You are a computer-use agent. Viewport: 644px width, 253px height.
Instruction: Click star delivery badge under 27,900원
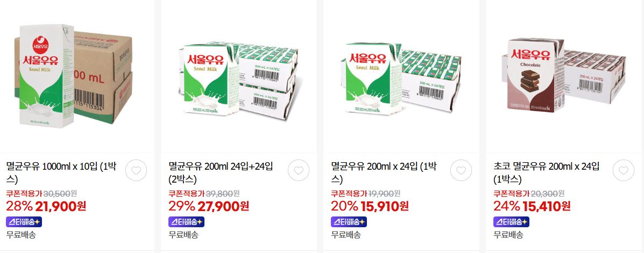pyautogui.click(x=187, y=222)
